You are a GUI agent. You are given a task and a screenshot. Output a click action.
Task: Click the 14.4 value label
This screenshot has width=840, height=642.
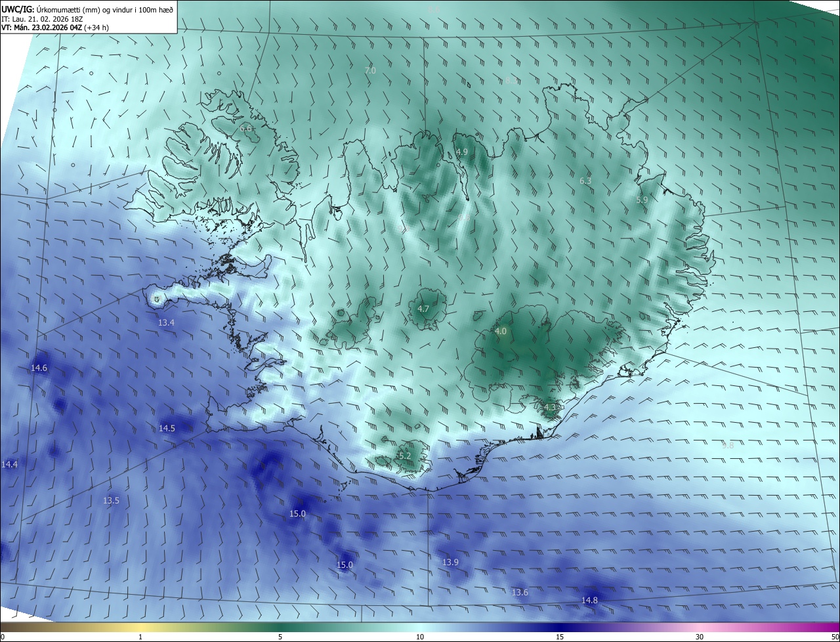click(x=10, y=464)
